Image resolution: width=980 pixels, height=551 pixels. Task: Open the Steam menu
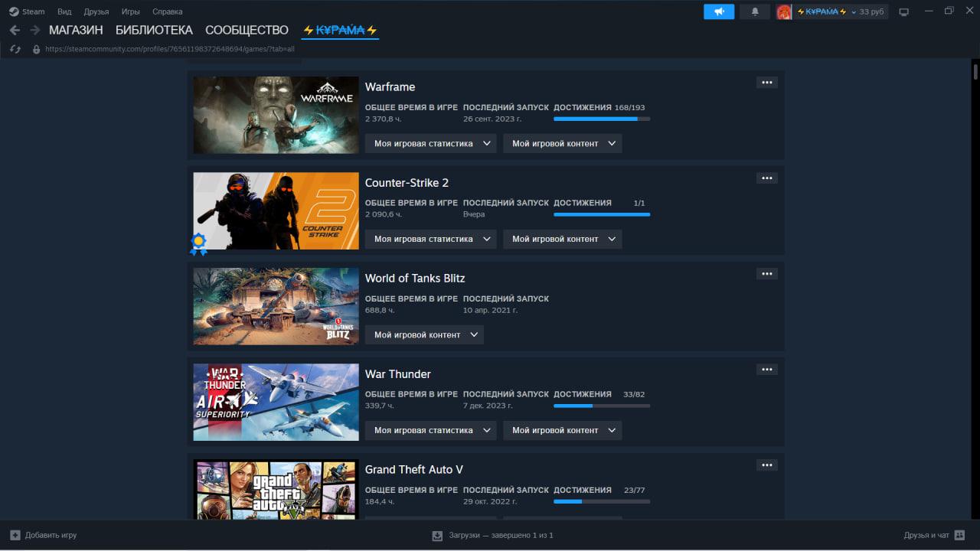pyautogui.click(x=34, y=11)
